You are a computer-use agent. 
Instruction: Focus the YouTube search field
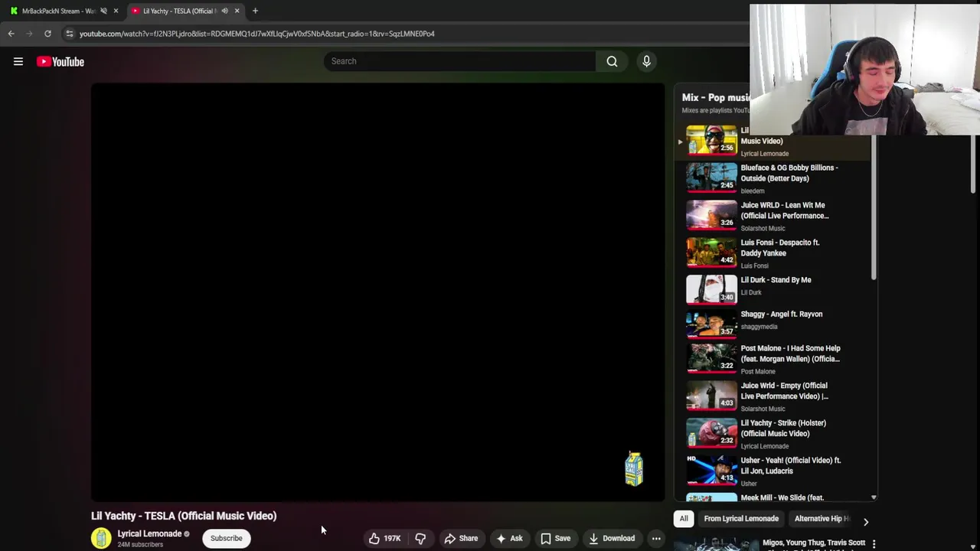(x=459, y=61)
